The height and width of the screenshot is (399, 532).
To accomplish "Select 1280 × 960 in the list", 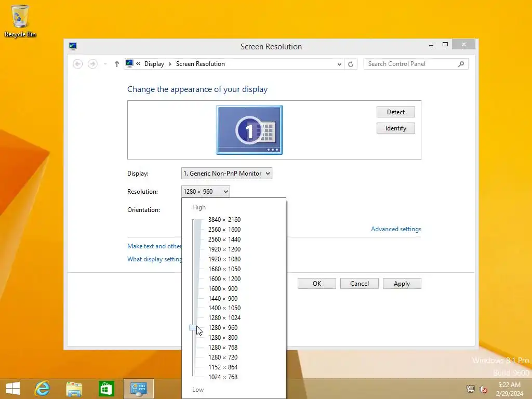I will coord(223,327).
